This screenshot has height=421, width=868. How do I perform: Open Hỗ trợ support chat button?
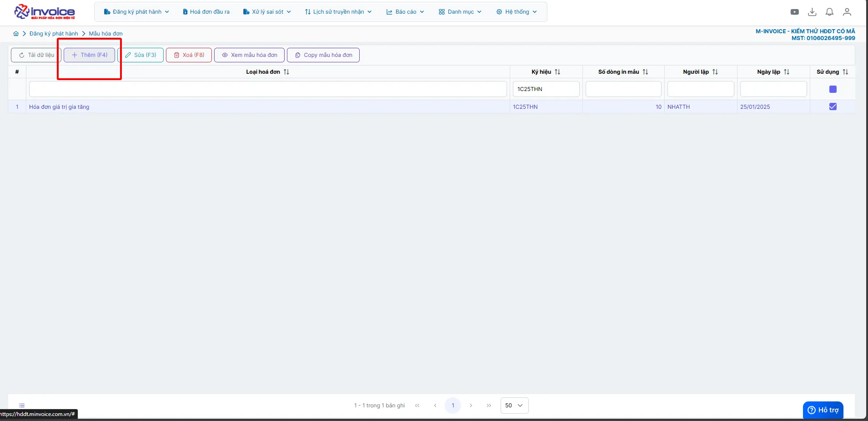point(823,410)
